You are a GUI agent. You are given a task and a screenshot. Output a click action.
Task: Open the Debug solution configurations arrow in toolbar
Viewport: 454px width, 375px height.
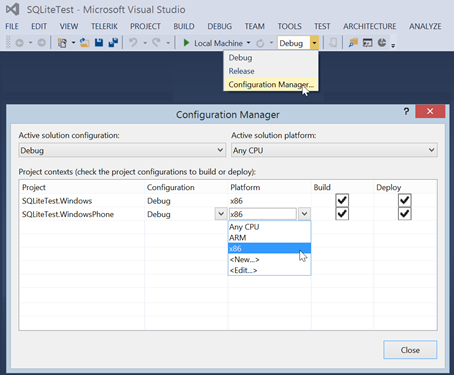(314, 43)
